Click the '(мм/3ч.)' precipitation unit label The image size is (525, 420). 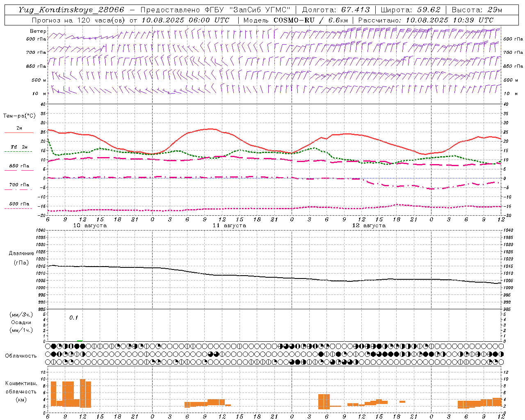point(21,315)
